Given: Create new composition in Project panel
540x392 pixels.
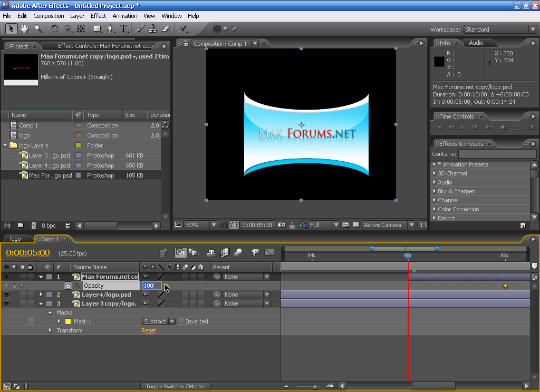Looking at the screenshot, I should (x=33, y=226).
